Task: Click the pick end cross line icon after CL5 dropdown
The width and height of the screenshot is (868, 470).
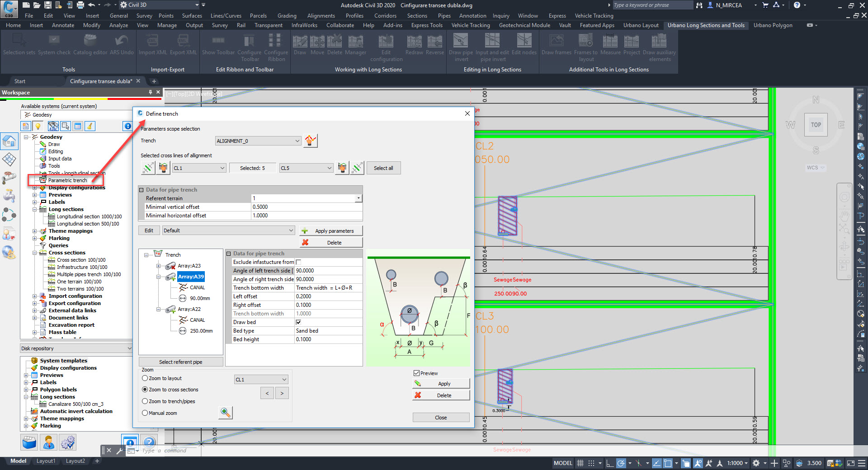Action: 342,168
